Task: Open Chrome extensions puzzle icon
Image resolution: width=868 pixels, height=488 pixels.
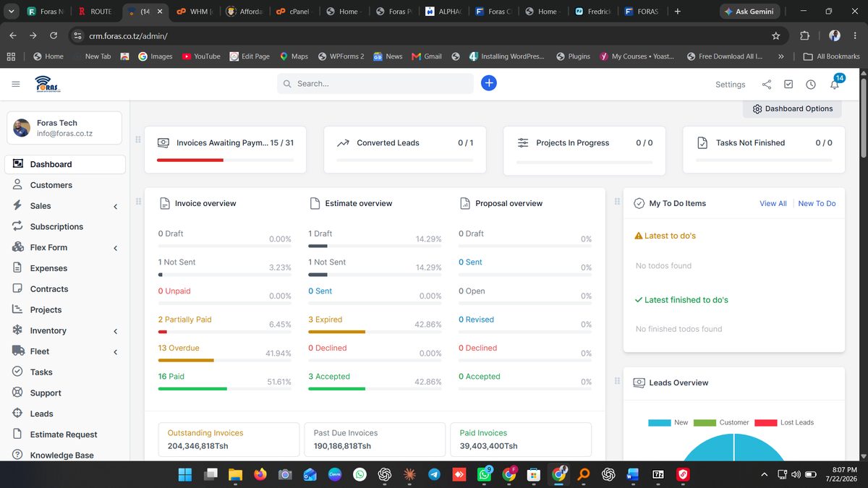Action: [x=805, y=35]
